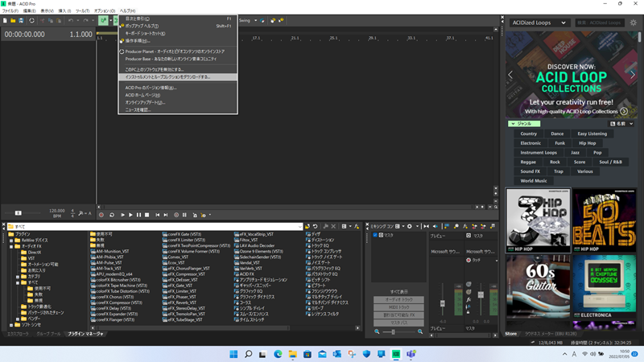This screenshot has height=362, width=644.
Task: Open Windows Start menu
Action: point(233,354)
